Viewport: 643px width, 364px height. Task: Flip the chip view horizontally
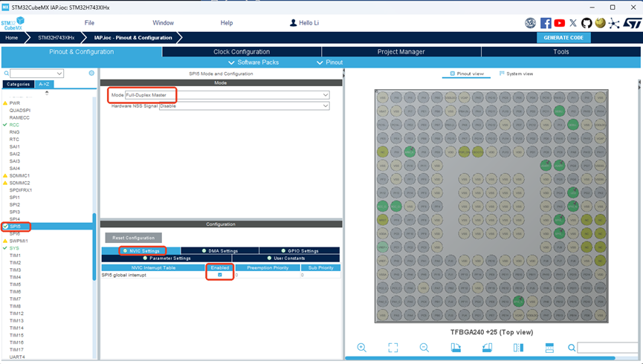point(518,348)
